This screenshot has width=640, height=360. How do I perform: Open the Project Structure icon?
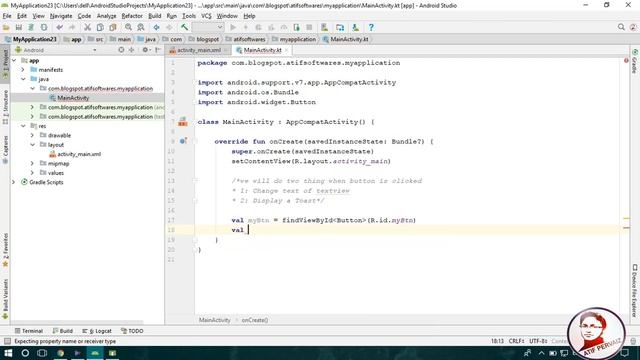pyautogui.click(x=340, y=27)
